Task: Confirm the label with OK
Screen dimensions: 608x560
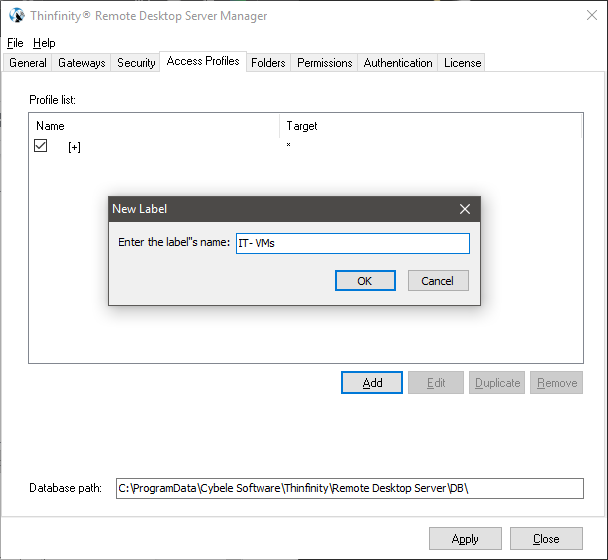Action: 365,280
